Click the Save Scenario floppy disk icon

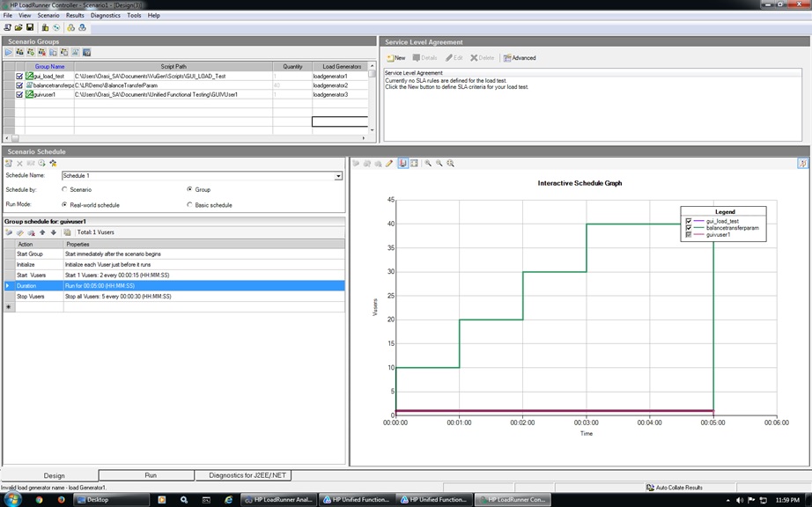tap(30, 27)
